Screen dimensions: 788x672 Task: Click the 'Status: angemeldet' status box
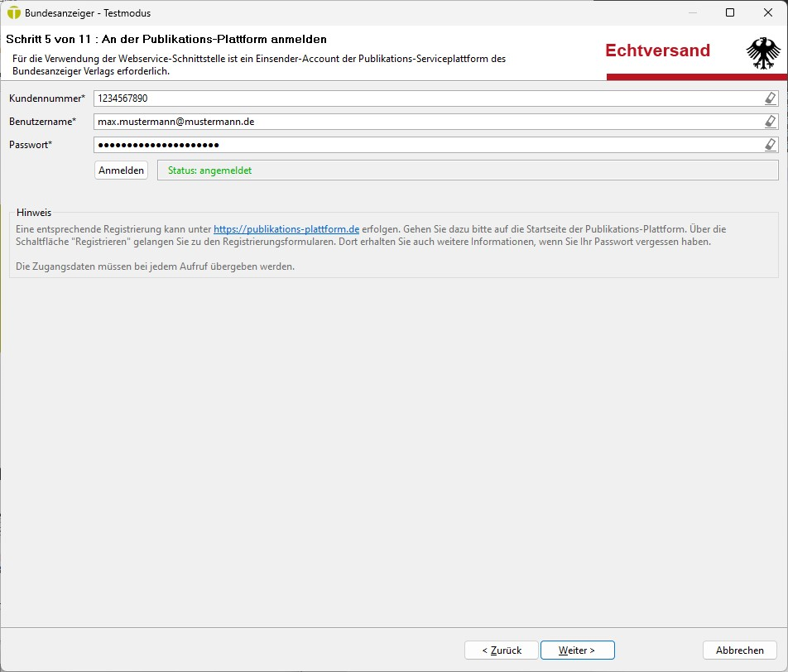[x=468, y=170]
